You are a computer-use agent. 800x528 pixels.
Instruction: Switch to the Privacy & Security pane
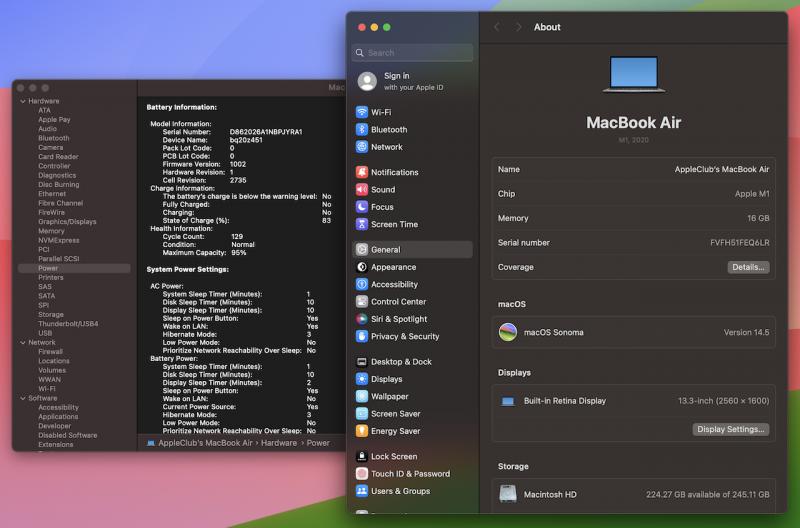(x=405, y=337)
